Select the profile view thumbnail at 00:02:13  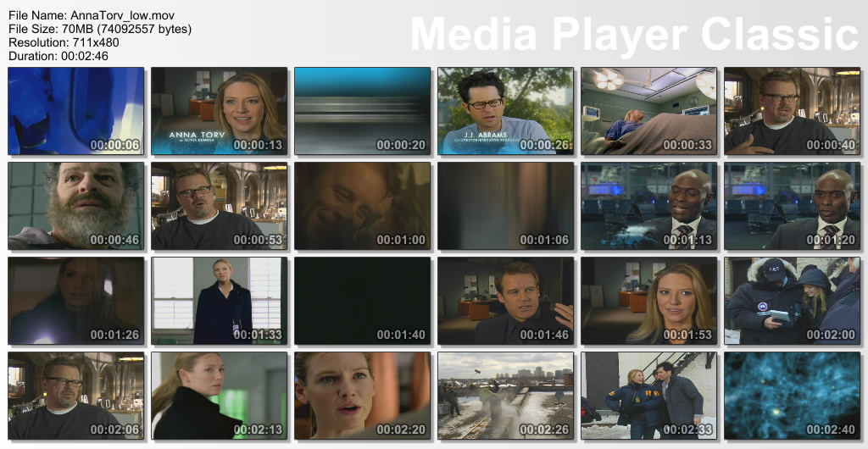pyautogui.click(x=220, y=396)
